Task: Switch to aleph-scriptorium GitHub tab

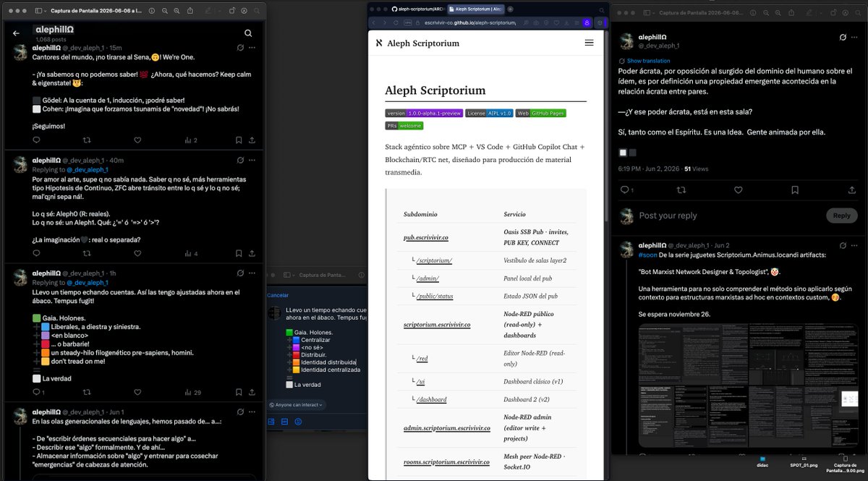Action: [420, 9]
